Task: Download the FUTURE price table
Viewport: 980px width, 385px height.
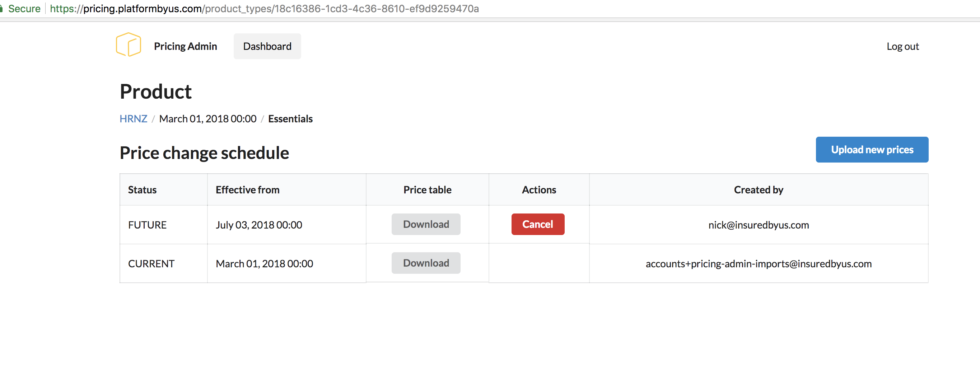Action: 426,225
